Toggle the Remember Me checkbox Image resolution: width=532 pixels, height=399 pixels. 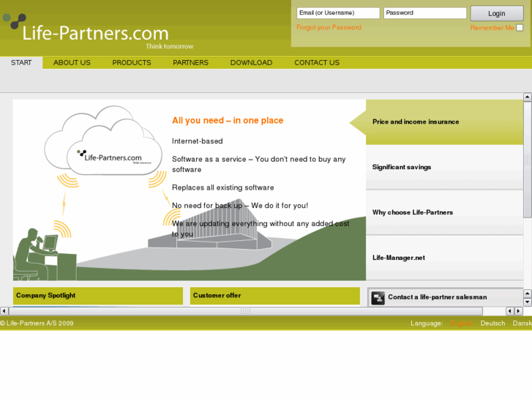point(520,28)
